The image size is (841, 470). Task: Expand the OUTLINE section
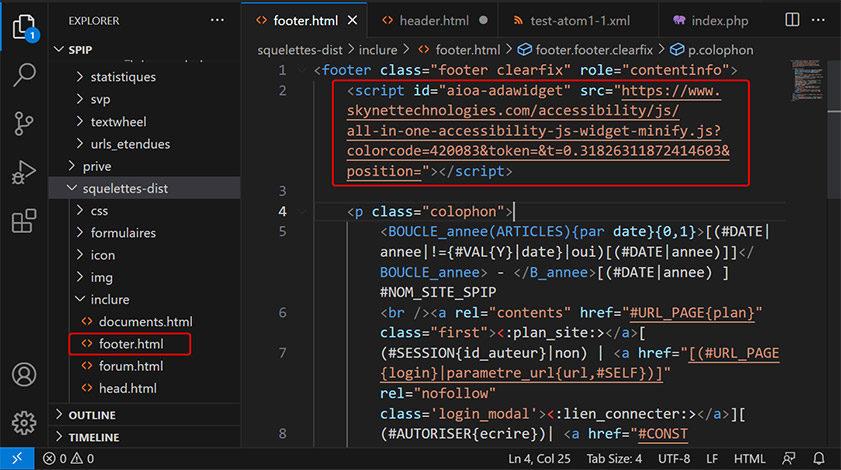point(92,415)
